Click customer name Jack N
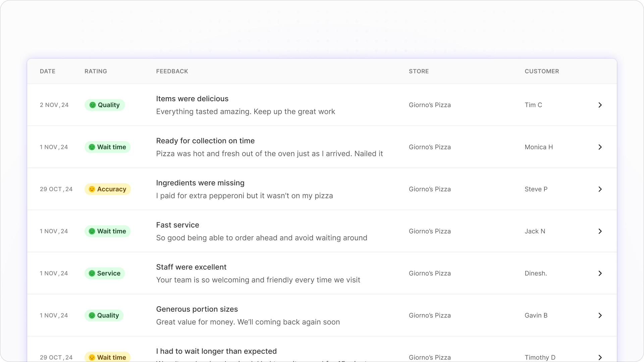The height and width of the screenshot is (362, 644). 535,231
